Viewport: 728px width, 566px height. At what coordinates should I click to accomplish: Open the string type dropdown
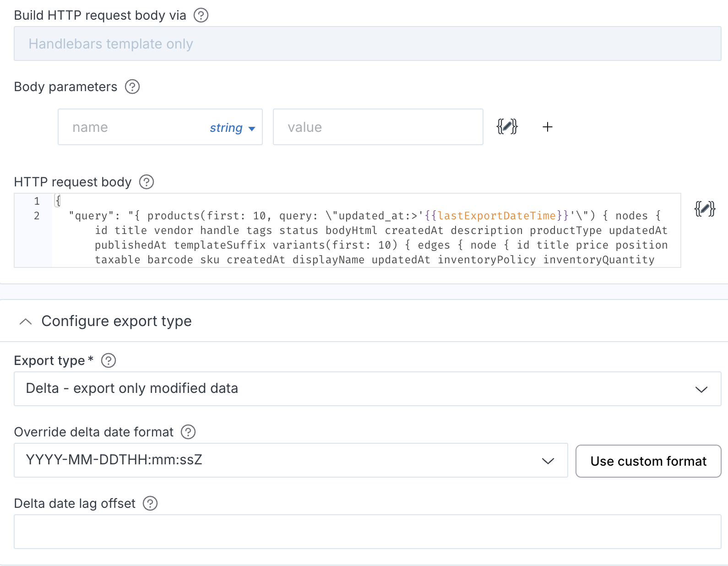point(232,128)
